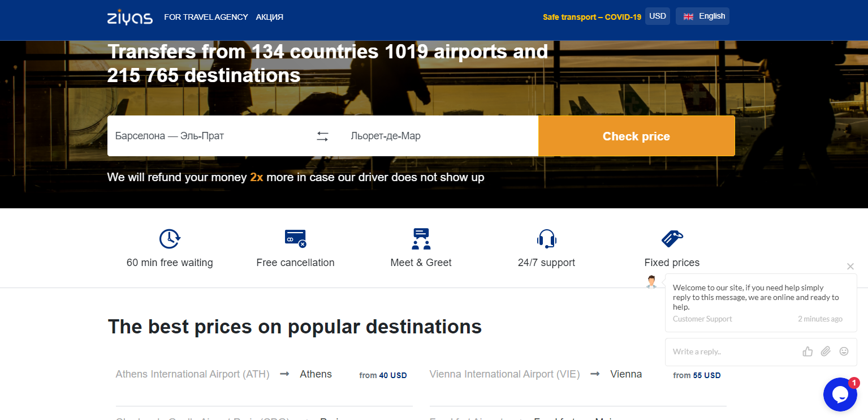
Task: Click the 24/7 support headset icon
Action: [x=546, y=239]
